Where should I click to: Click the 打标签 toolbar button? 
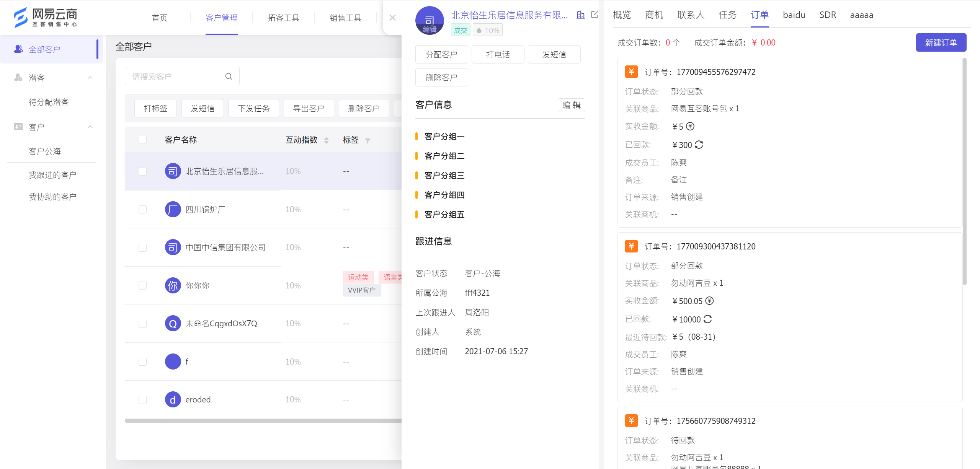pos(155,108)
